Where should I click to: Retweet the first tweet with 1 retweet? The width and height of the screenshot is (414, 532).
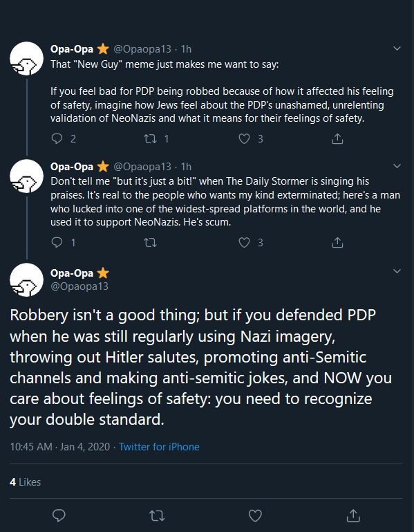pyautogui.click(x=150, y=138)
